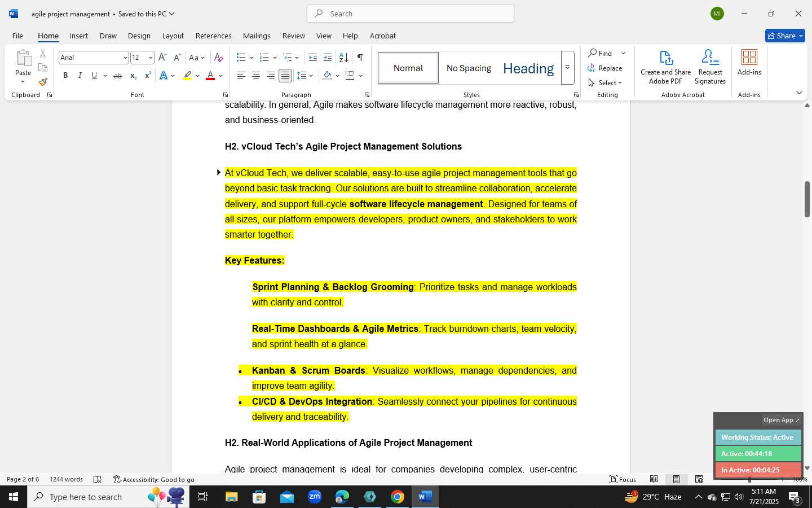Screen dimensions: 812x508
Task: Toggle Justify alignment
Action: [285, 76]
